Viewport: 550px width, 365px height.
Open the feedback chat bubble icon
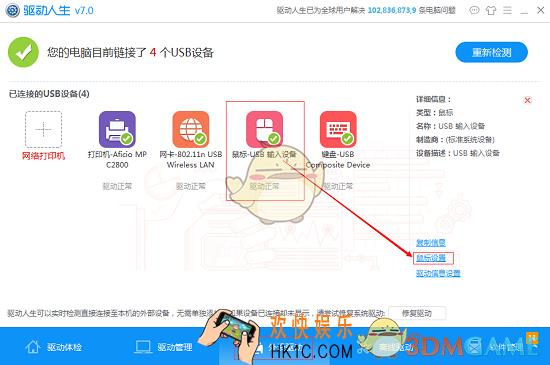(474, 11)
